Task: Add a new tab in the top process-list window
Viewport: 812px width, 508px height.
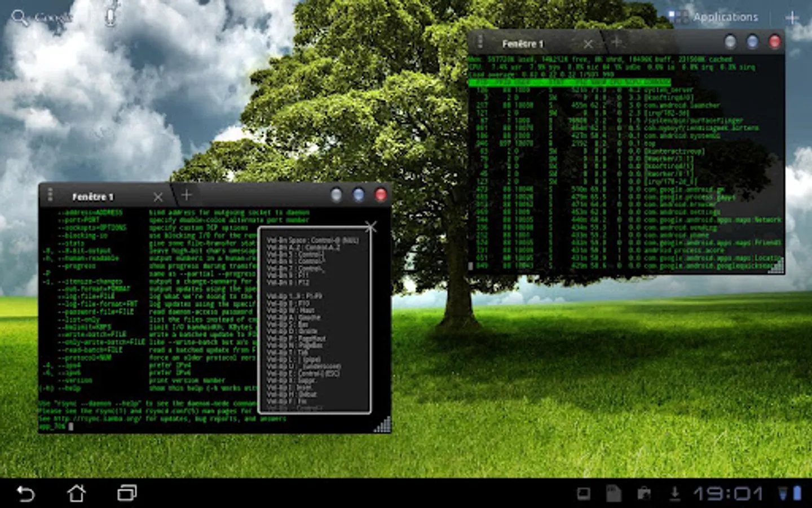Action: pyautogui.click(x=616, y=42)
